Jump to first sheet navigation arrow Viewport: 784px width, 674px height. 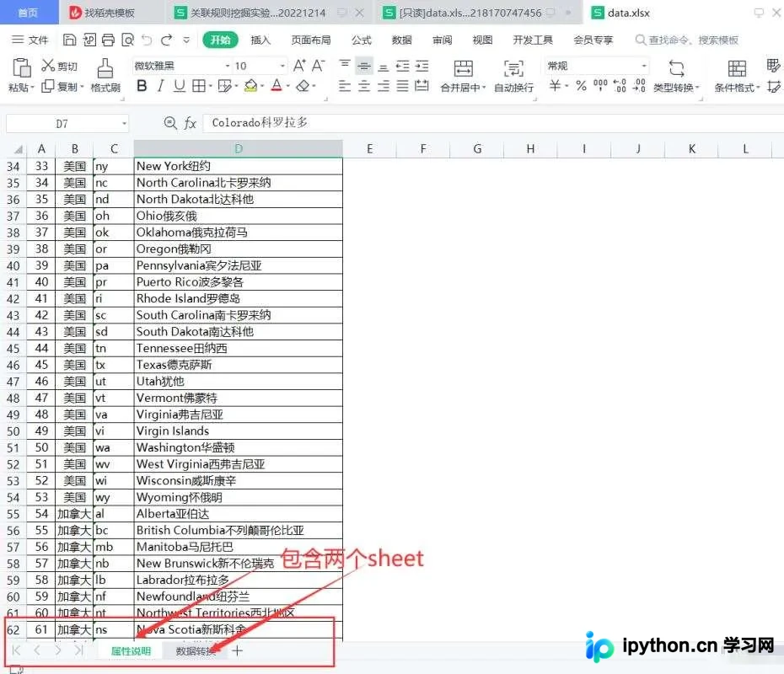(16, 650)
